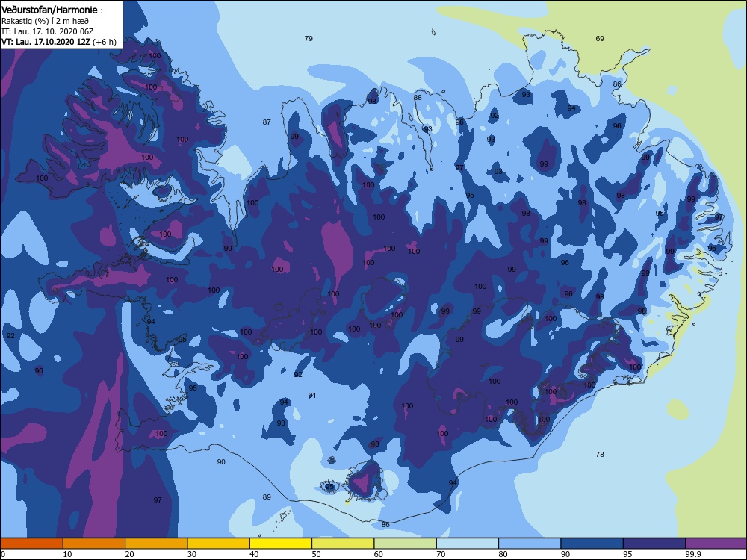Image resolution: width=747 pixels, height=560 pixels.
Task: Click the legend tick label 20
Action: (130, 554)
